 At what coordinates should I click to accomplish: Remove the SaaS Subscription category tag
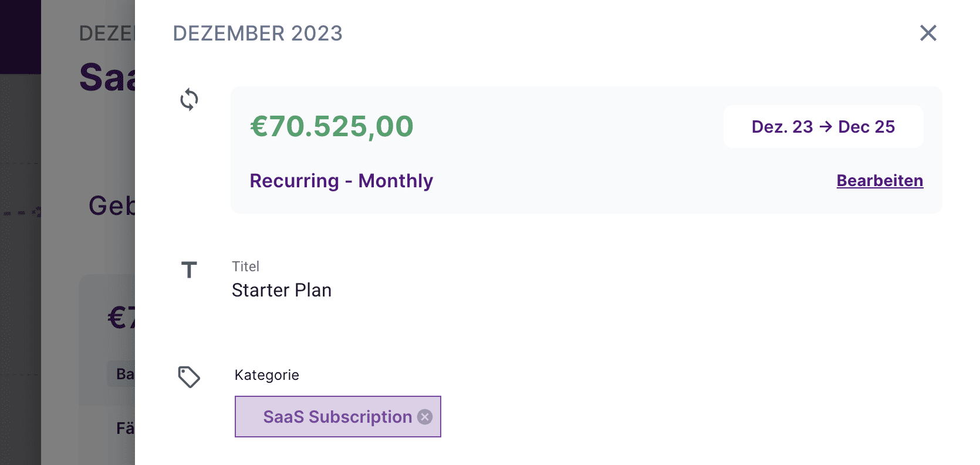[x=425, y=417]
